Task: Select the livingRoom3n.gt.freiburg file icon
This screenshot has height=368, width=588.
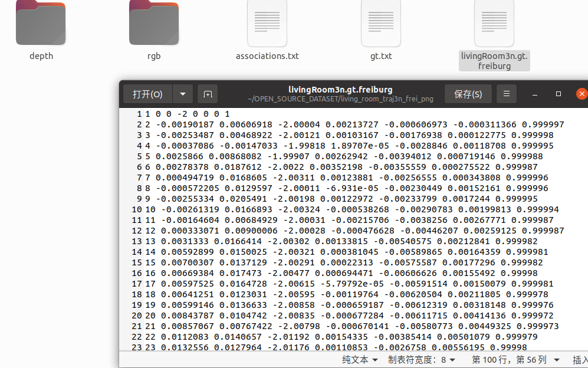Action: (x=494, y=23)
